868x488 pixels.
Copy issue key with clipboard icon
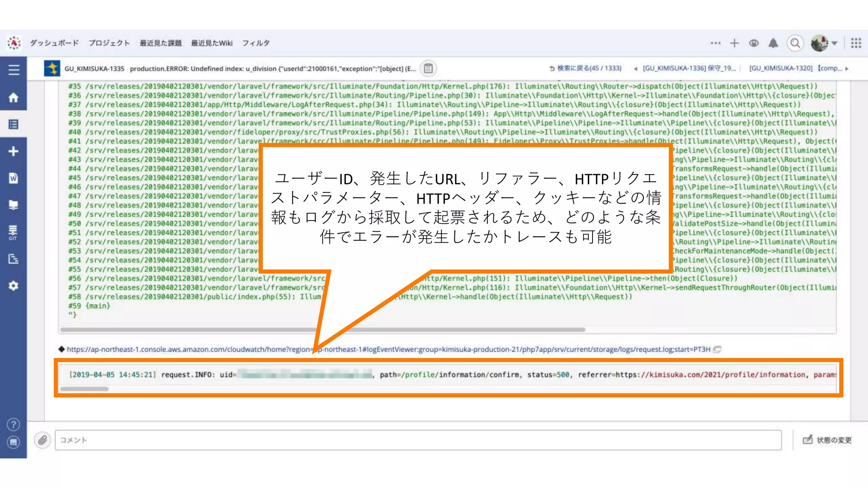coord(428,68)
